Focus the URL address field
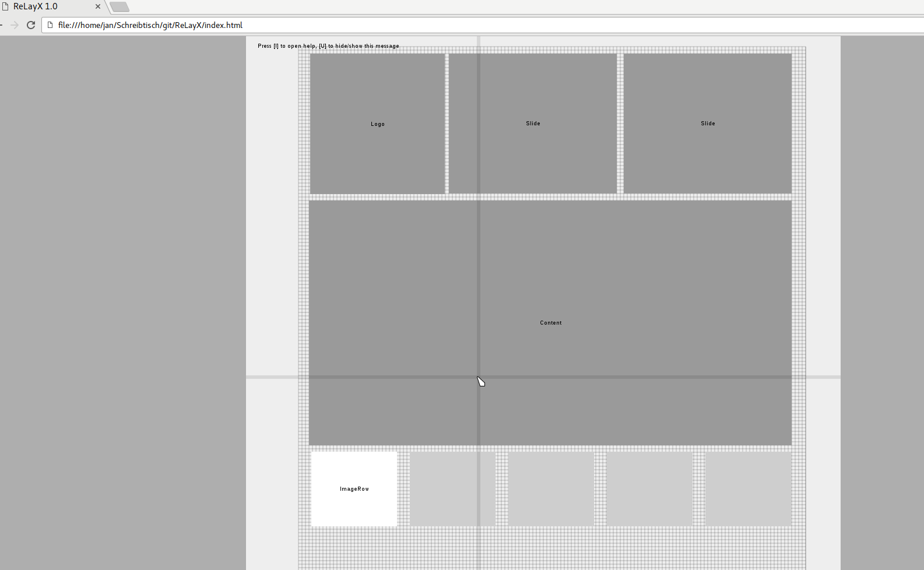Screen dimensions: 924x570 click(484, 25)
